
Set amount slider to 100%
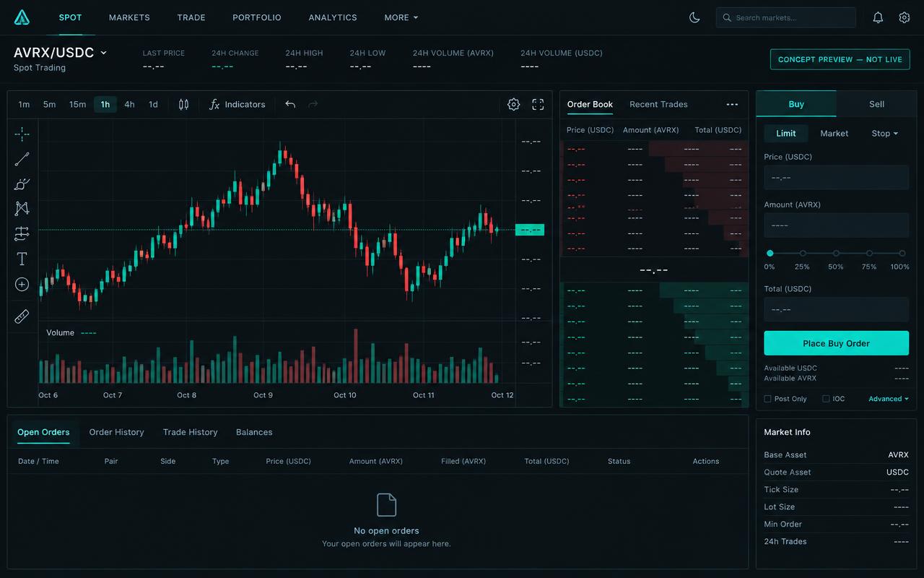coord(902,254)
